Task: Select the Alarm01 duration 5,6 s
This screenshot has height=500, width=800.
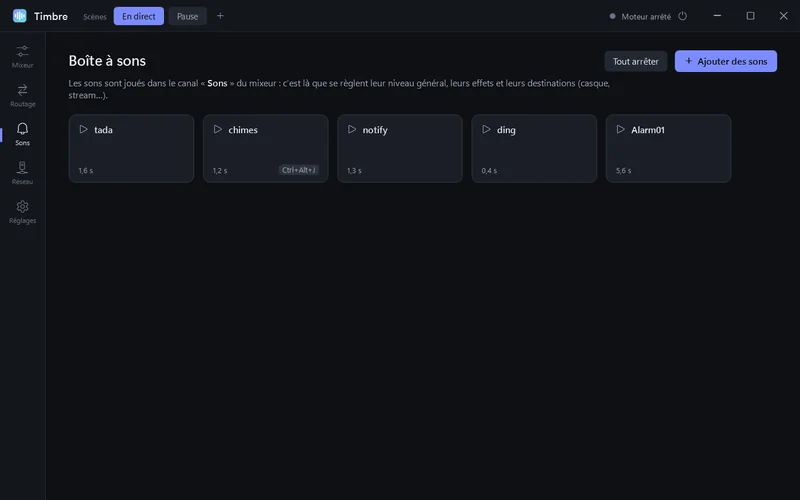Action: (x=623, y=170)
